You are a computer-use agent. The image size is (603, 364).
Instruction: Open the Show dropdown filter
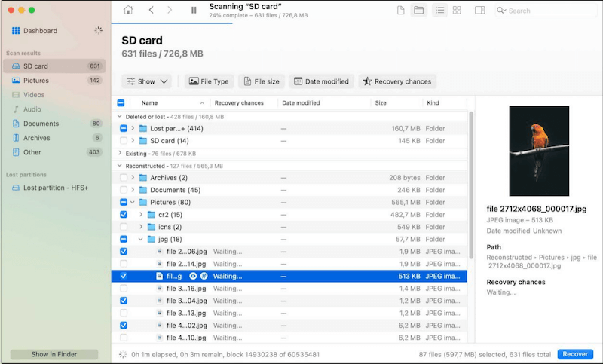[147, 81]
